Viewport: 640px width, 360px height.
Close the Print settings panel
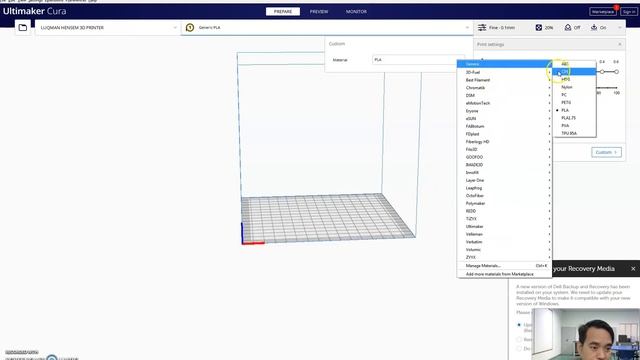[620, 44]
